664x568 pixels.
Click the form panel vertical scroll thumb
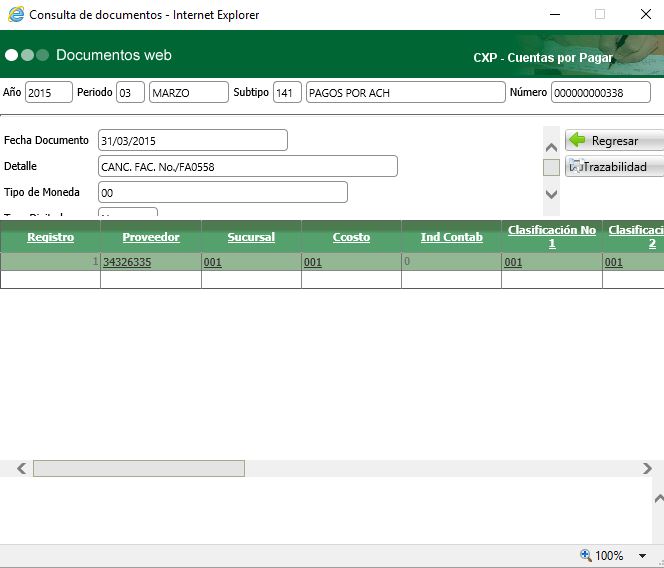(x=551, y=167)
